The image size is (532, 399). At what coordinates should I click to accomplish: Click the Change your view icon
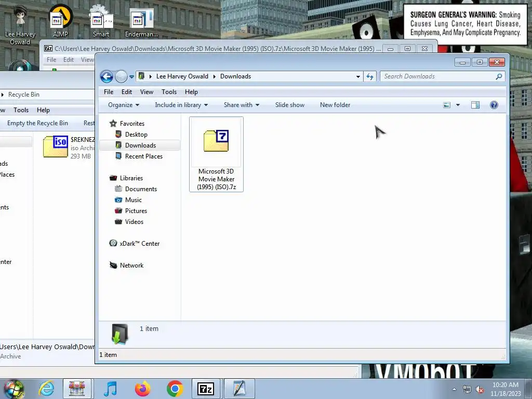(x=447, y=105)
